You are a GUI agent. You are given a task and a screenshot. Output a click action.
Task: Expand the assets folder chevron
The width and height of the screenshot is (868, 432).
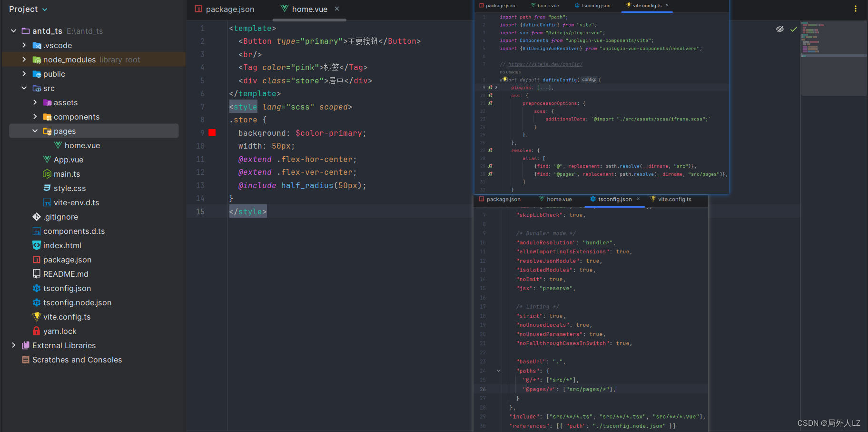click(x=35, y=102)
